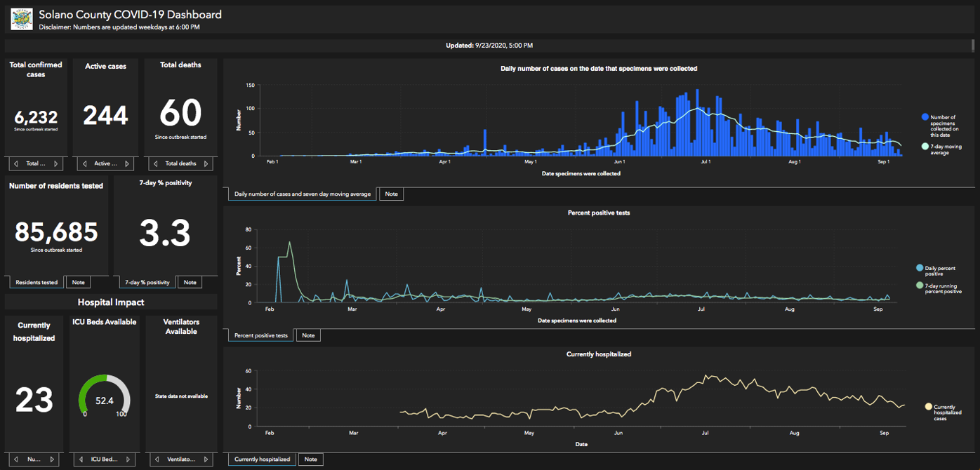
Task: Select the Currently hospitalized chart tab
Action: (x=262, y=459)
